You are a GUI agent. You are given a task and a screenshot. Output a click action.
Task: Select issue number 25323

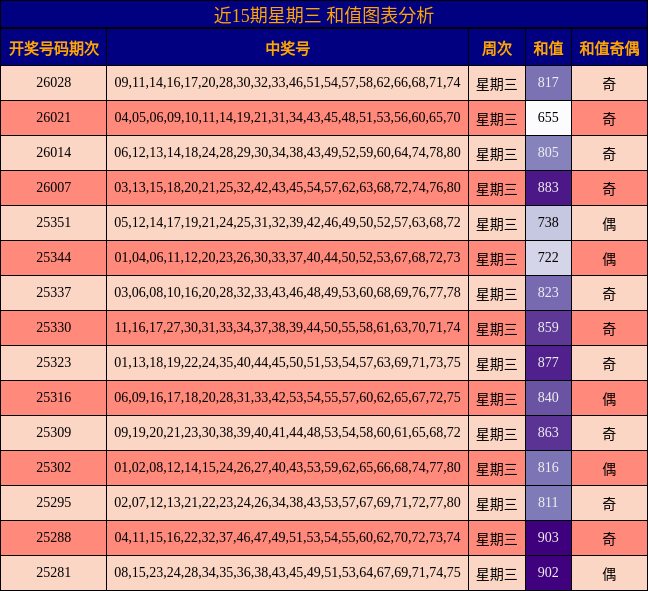coord(54,363)
